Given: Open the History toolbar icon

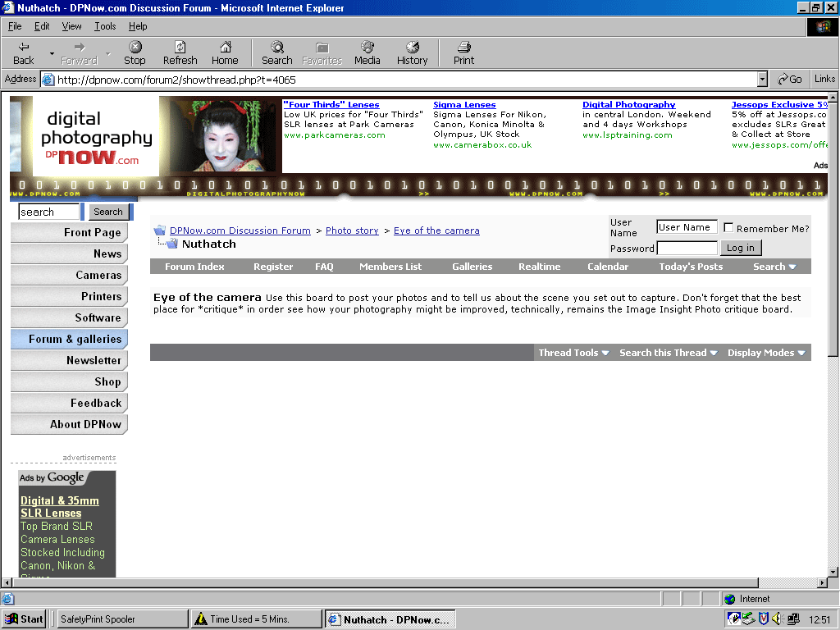Looking at the screenshot, I should [413, 48].
